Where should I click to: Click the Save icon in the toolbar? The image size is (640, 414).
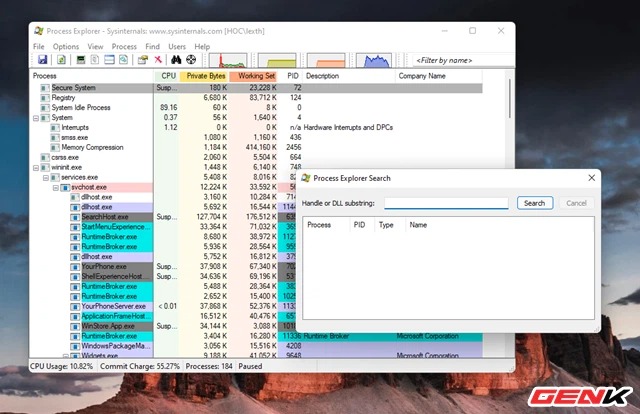tap(41, 60)
